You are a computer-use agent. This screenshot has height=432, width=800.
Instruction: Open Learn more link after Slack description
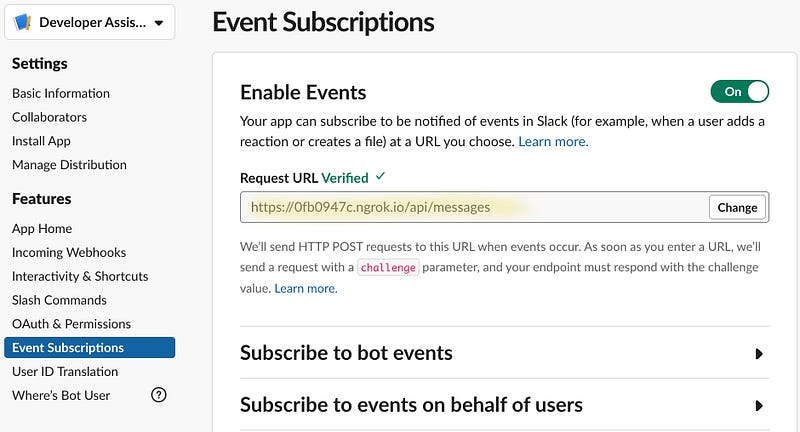(553, 142)
